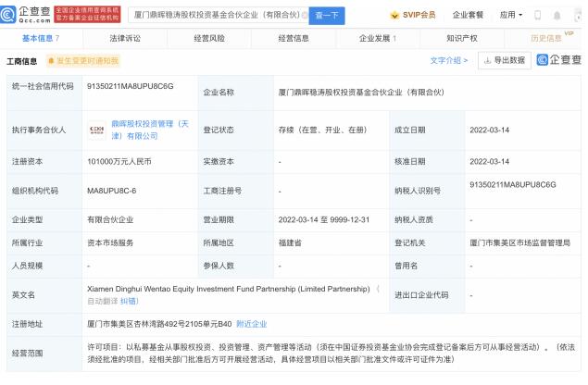Screen dimensions: 588x385
Task: Click the 导出数据 export button
Action: 505,60
